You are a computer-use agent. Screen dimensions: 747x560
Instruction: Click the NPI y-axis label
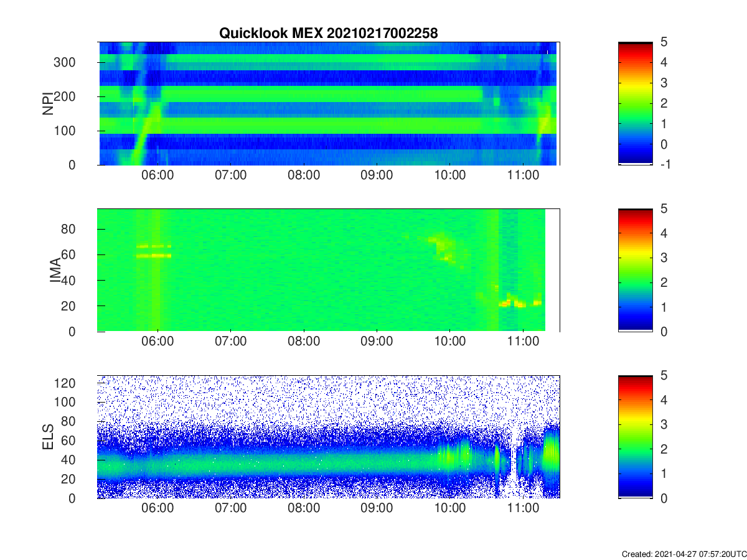(x=47, y=103)
